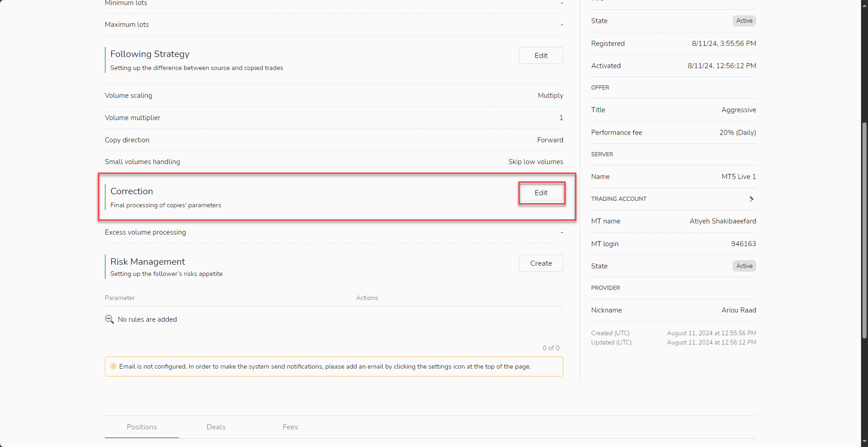Viewport: 868px width, 447px height.
Task: Select the Performance fee value 20% (Daily)
Action: coord(737,133)
